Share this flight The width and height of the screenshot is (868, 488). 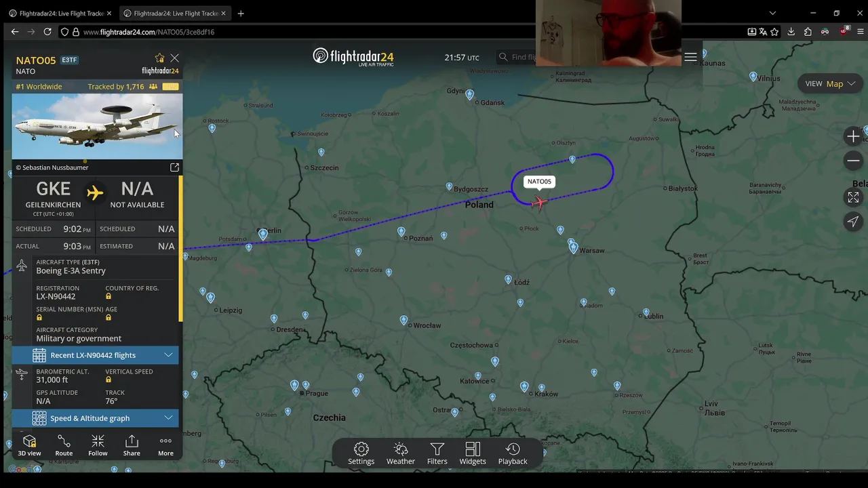[x=132, y=445]
